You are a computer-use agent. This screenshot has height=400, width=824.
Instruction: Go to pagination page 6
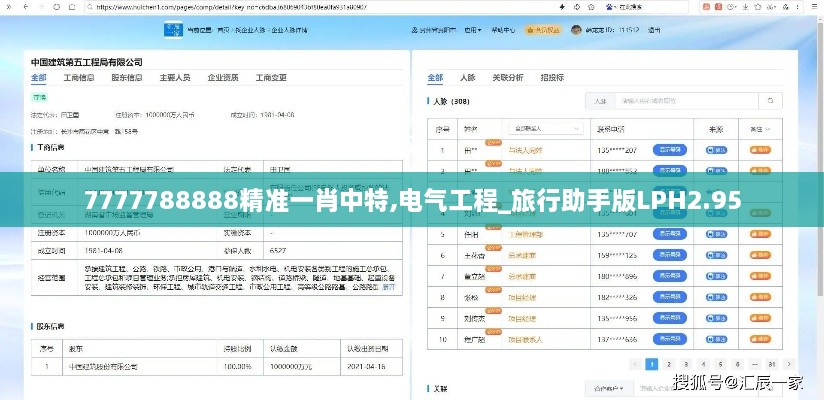(737, 364)
